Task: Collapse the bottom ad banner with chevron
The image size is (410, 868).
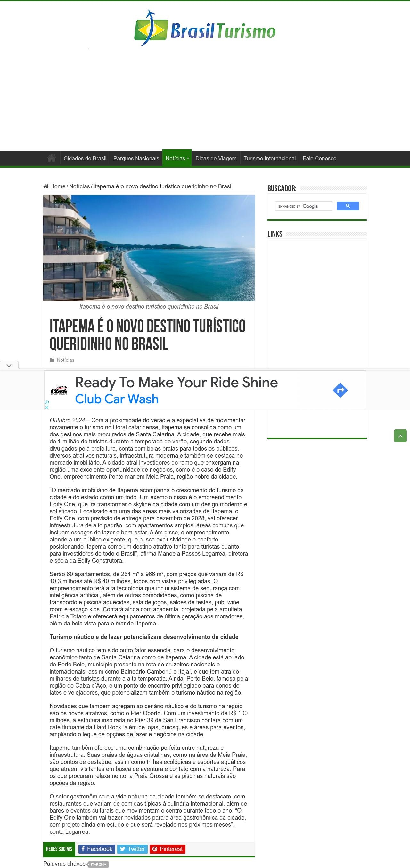Action: pos(9,365)
